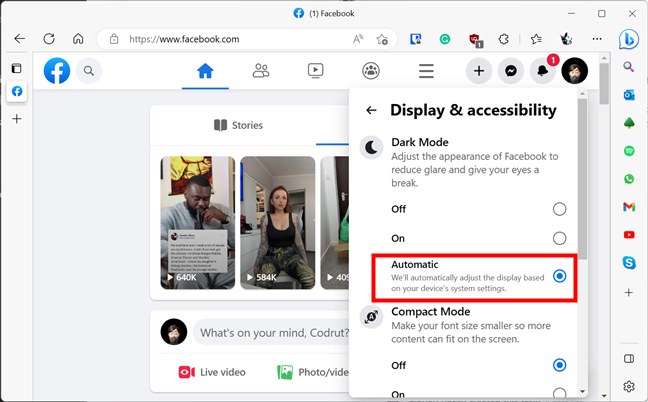Click the Facebook logo
The width and height of the screenshot is (648, 402).
pyautogui.click(x=57, y=71)
